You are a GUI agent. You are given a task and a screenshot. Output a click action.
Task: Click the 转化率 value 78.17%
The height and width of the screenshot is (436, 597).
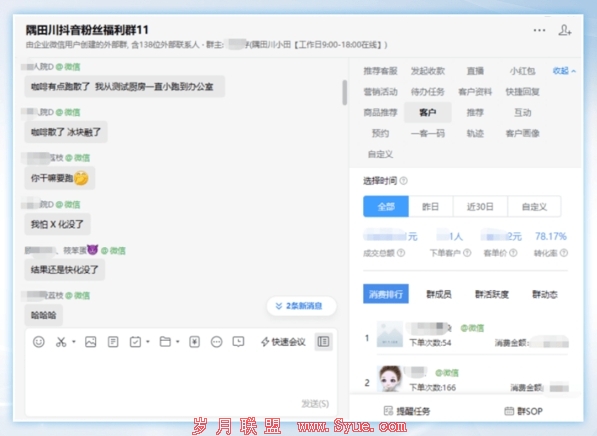tap(551, 236)
